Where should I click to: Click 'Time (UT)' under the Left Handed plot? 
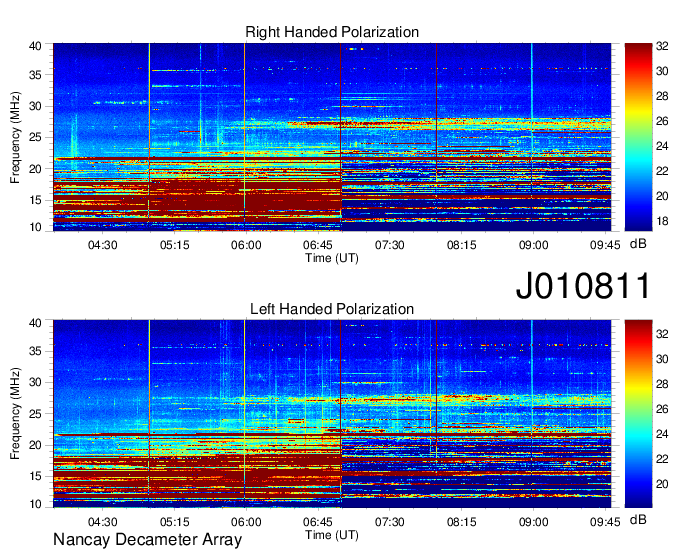(332, 535)
